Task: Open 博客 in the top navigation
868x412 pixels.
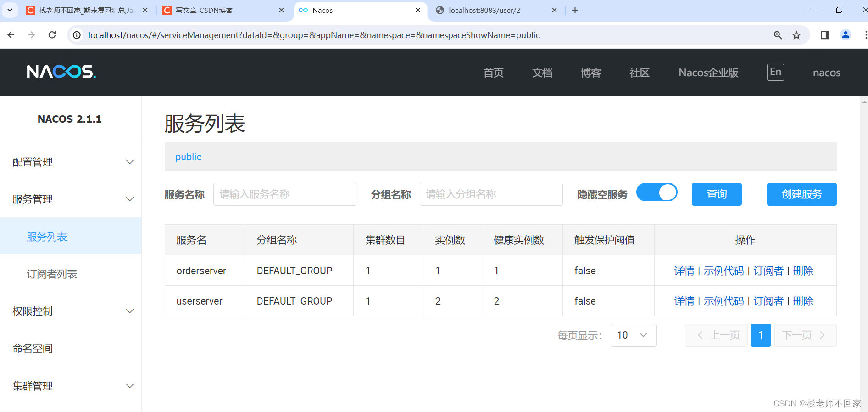Action: [591, 73]
